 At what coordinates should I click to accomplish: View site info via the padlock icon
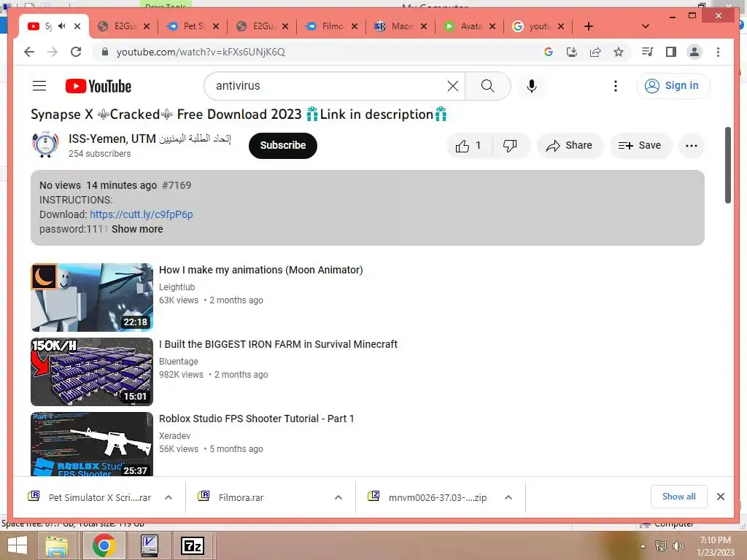tap(105, 52)
